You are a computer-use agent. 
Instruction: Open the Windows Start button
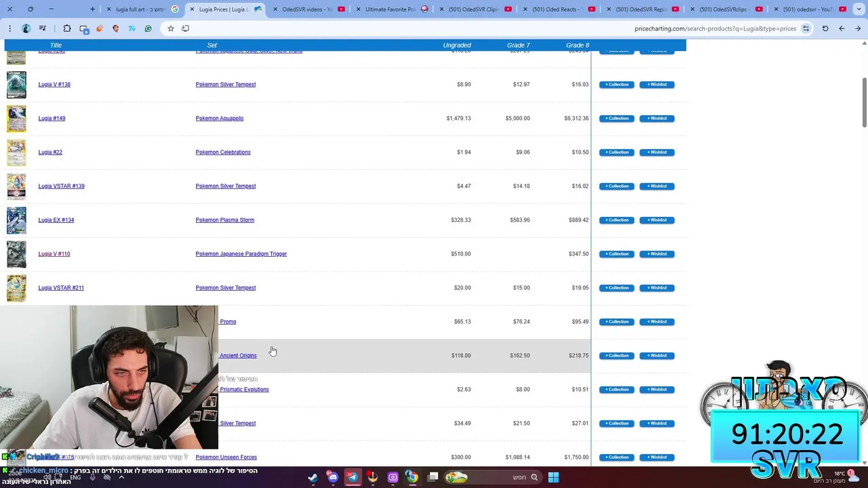(553, 477)
